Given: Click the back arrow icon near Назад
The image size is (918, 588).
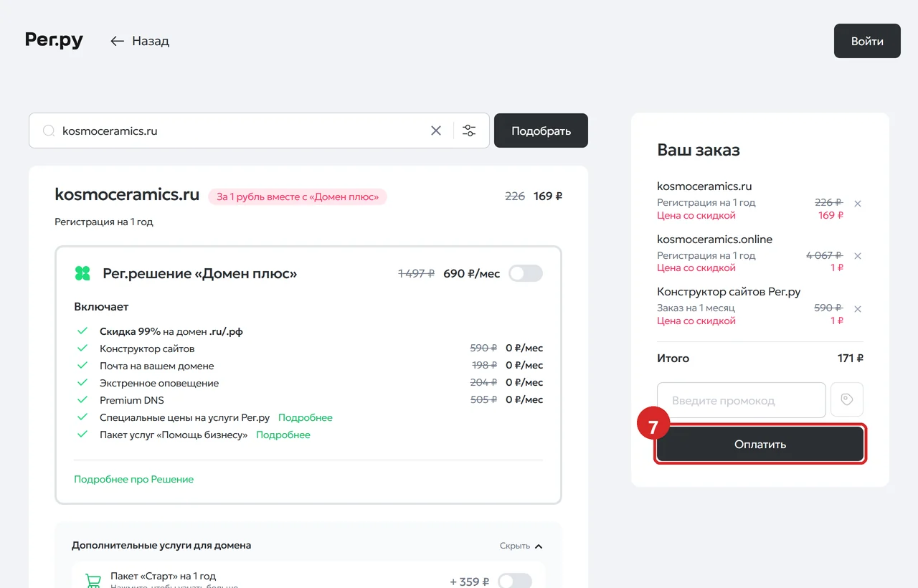Looking at the screenshot, I should click(x=118, y=41).
